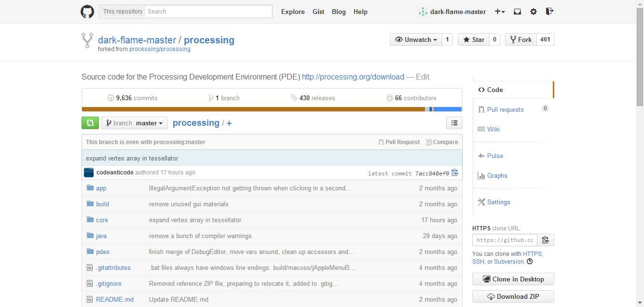Click the dark-flame-master avatar identicon
Image resolution: width=644 pixels, height=307 pixels.
pos(423,12)
